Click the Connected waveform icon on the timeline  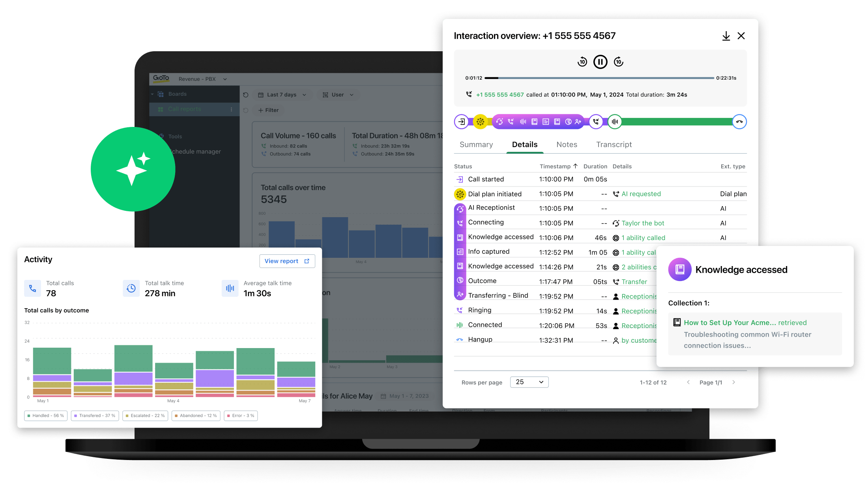point(614,121)
